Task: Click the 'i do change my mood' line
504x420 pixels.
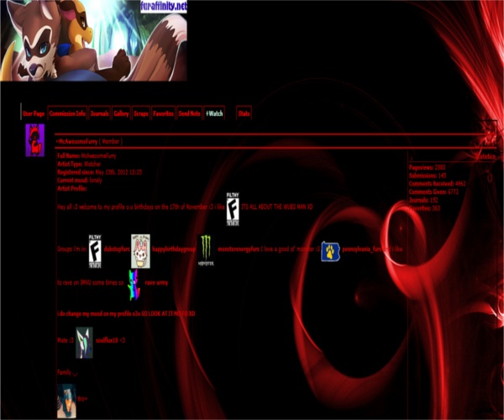Action: [126, 313]
